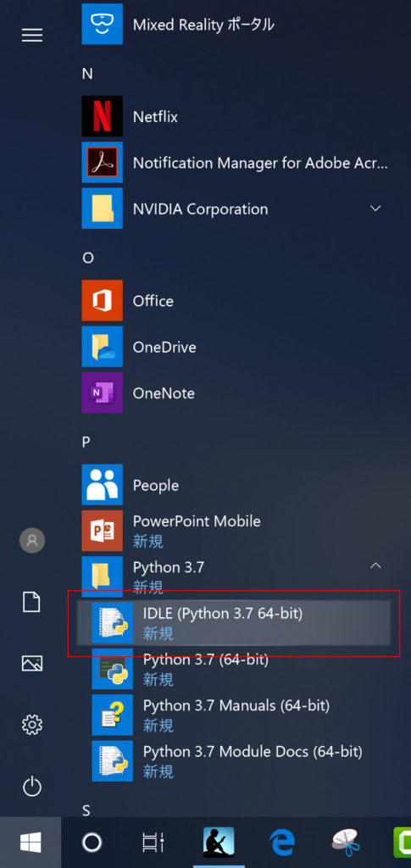Screen dimensions: 411x868
Task: Launch Mixed Reality Portal icon
Action: point(102,24)
